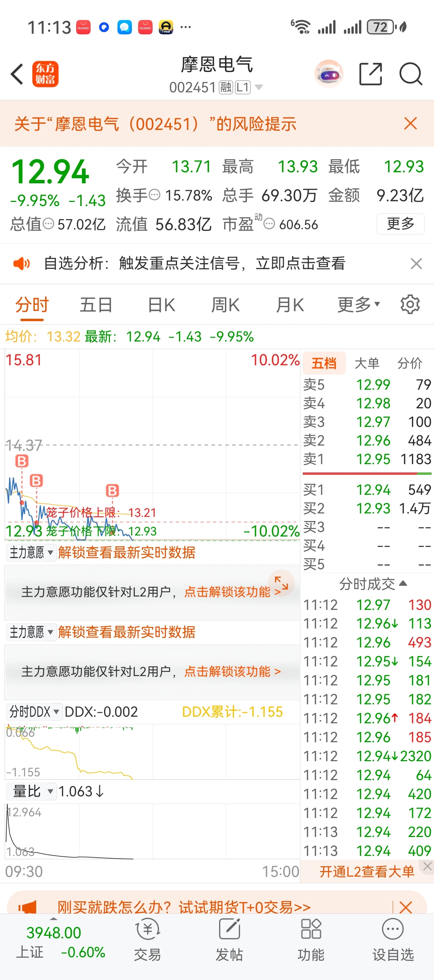
Task: Close the 开通L2 promo strip
Action: (x=427, y=866)
